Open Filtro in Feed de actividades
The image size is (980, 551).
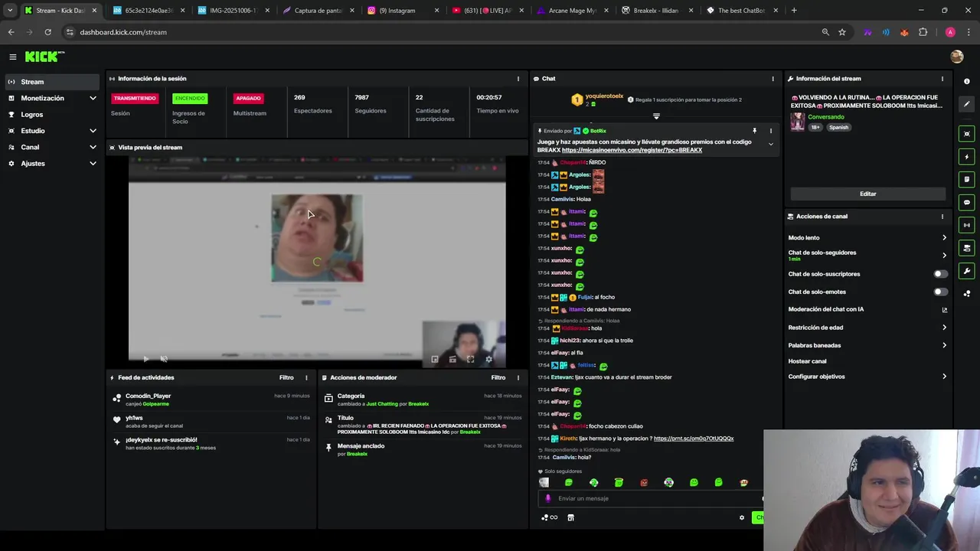[286, 377]
